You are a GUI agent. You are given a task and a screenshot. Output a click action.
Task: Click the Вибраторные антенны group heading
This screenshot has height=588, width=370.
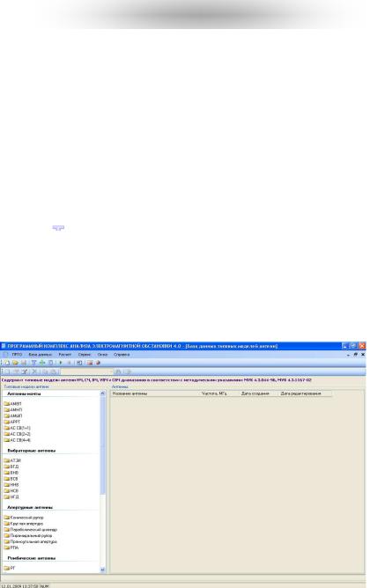32,451
